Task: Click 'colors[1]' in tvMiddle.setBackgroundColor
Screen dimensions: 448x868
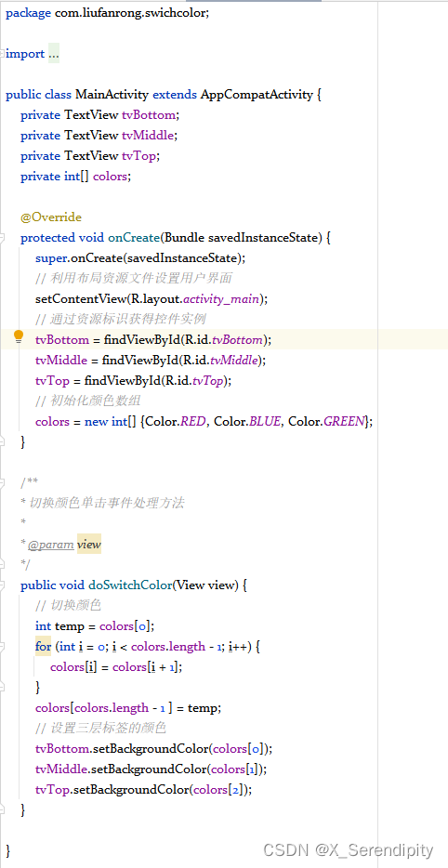Action: [237, 769]
